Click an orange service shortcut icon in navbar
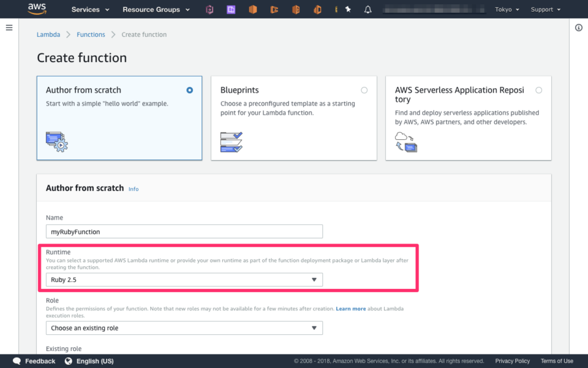Viewport: 588px width, 368px height. [x=253, y=9]
